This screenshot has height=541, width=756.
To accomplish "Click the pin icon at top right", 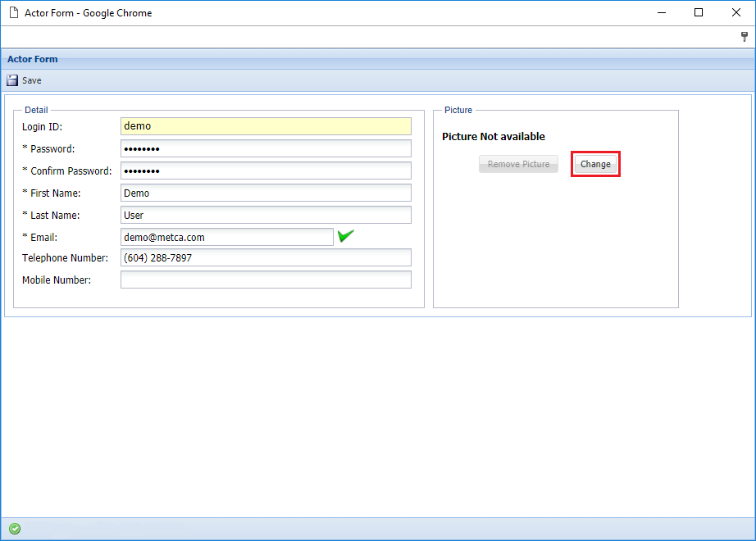I will 745,37.
